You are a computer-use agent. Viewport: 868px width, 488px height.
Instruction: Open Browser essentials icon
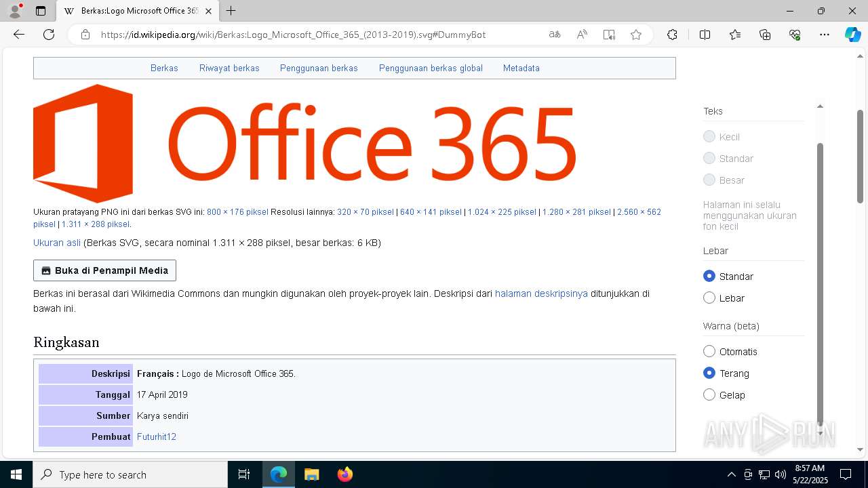click(x=795, y=35)
